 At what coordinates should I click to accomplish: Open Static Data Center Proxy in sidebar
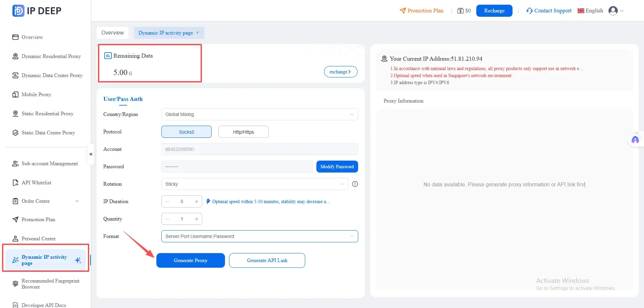point(48,133)
